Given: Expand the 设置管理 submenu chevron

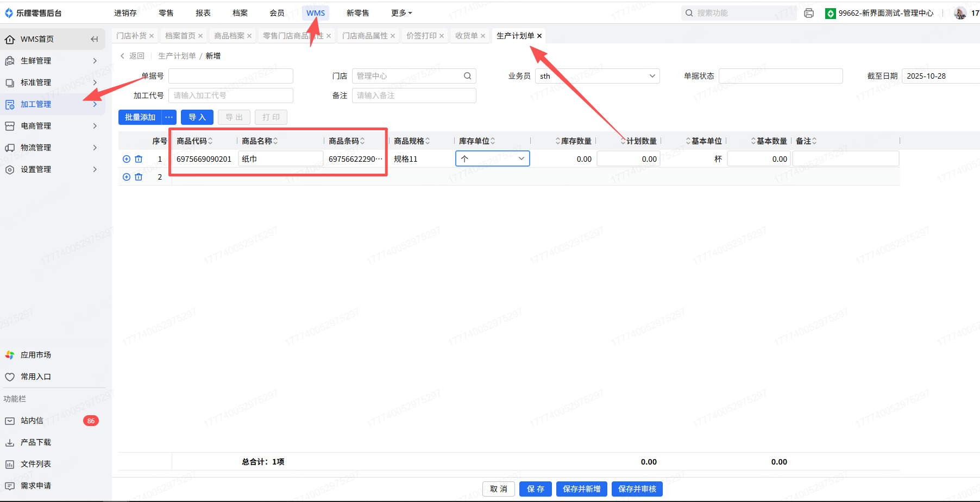Looking at the screenshot, I should (95, 169).
